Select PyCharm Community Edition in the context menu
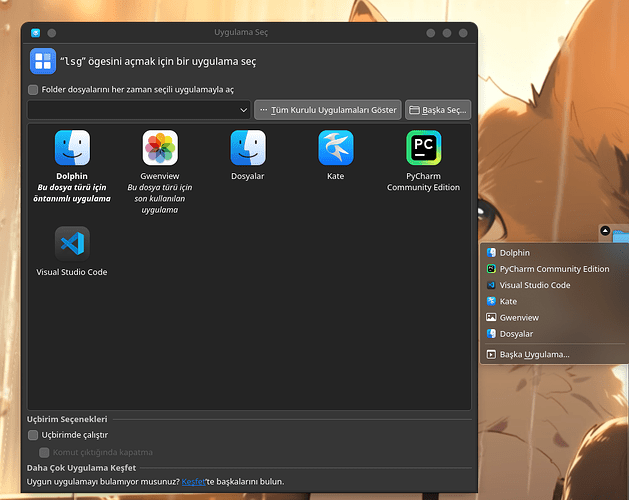 pos(554,269)
